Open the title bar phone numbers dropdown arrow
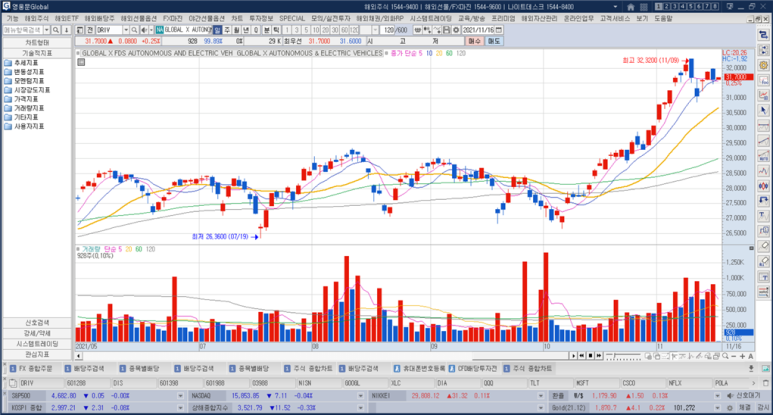This screenshot has height=415, width=773. (615, 7)
